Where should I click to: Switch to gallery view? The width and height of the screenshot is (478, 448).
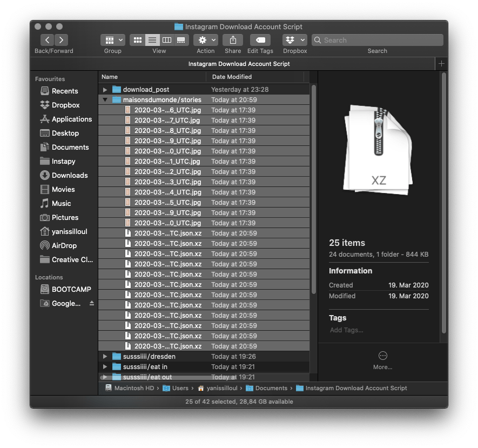(x=181, y=40)
